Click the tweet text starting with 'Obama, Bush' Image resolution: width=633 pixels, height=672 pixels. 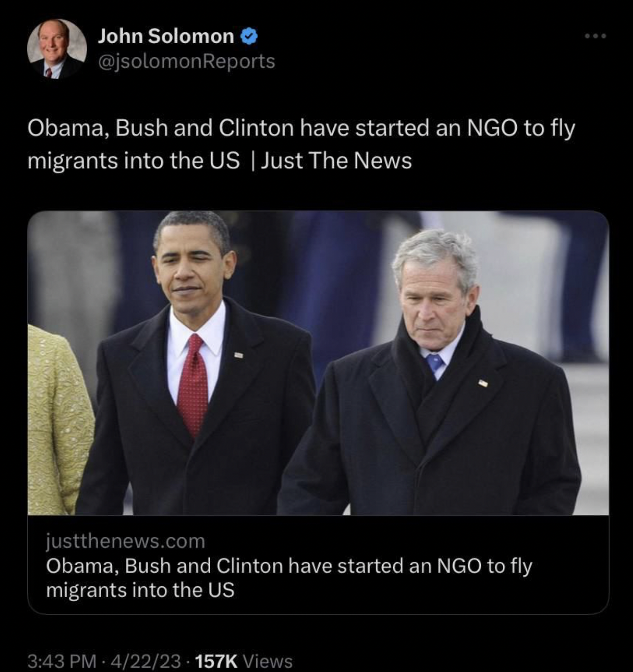[x=301, y=128]
